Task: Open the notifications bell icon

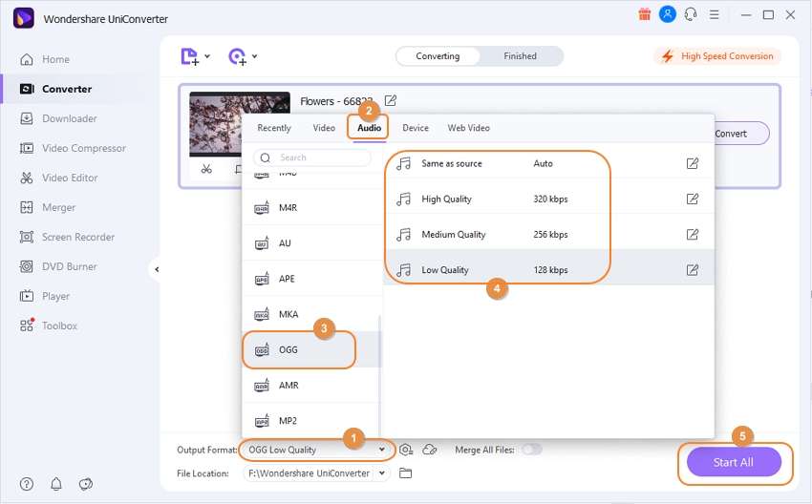Action: coord(56,484)
